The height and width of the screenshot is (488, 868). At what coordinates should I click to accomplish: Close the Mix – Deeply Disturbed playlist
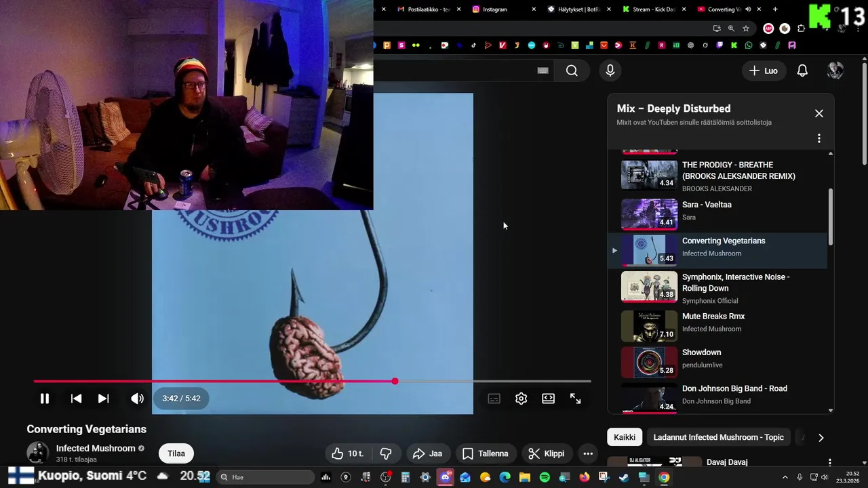818,113
